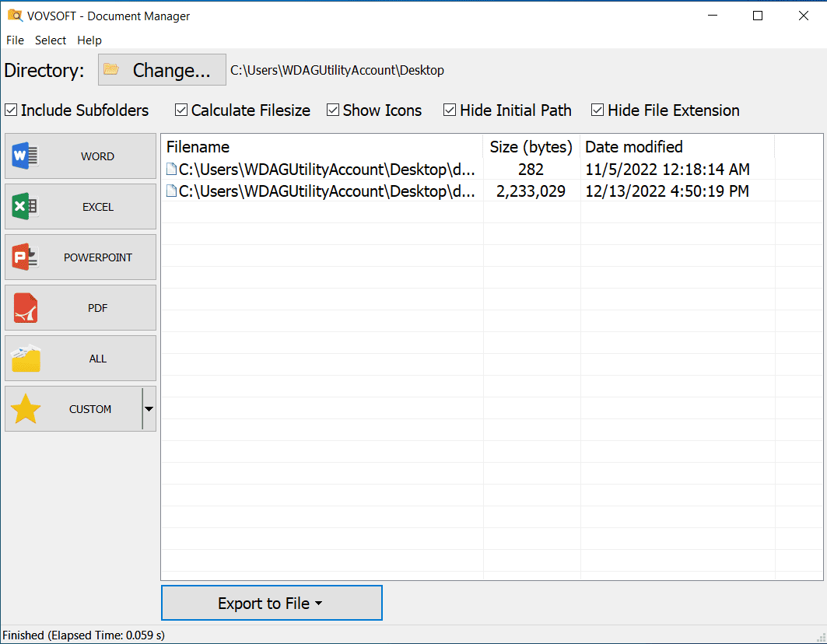Open the Select menu
Image resolution: width=827 pixels, height=644 pixels.
(51, 40)
